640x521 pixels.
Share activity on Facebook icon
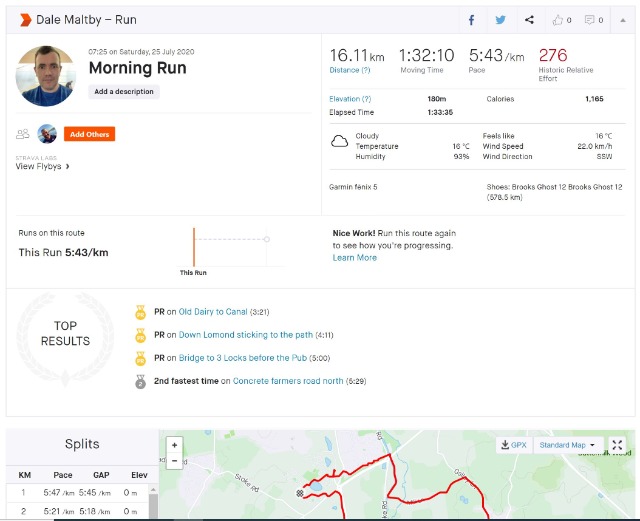click(x=472, y=20)
